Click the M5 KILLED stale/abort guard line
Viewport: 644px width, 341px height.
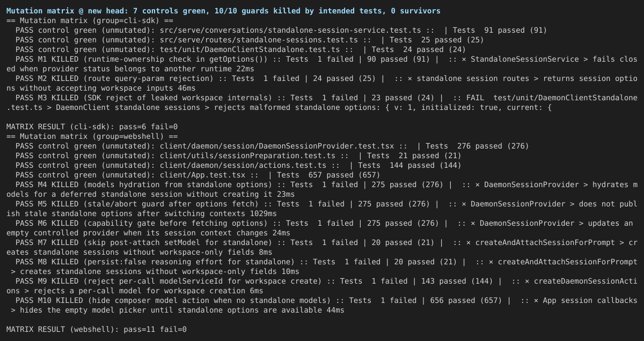tap(322, 209)
